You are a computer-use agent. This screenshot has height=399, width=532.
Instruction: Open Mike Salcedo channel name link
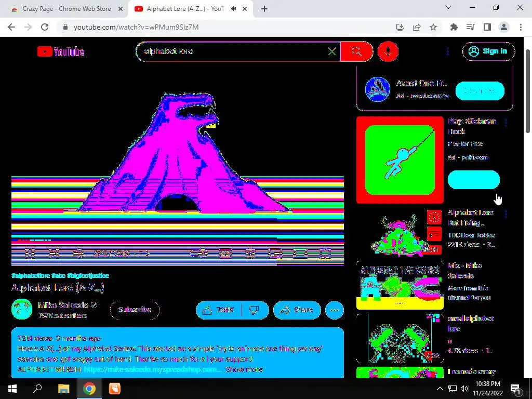(x=63, y=305)
